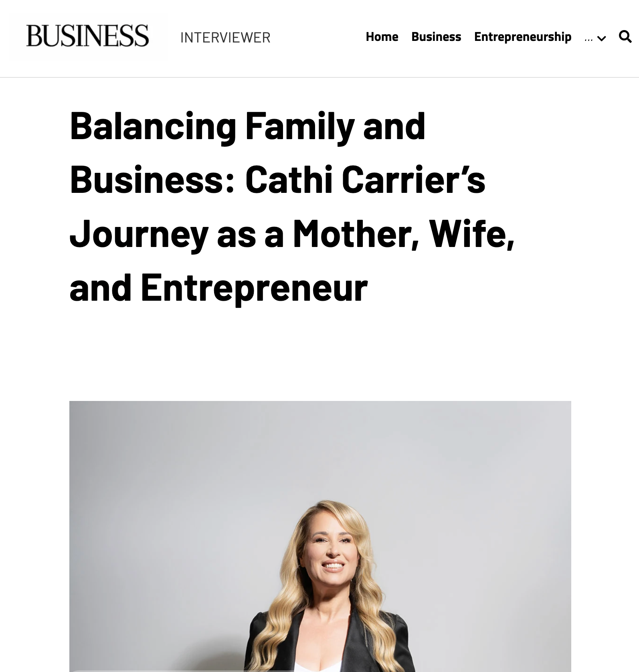Click the words "and Entrepreneur" in the title
639x672 pixels.
click(x=218, y=287)
